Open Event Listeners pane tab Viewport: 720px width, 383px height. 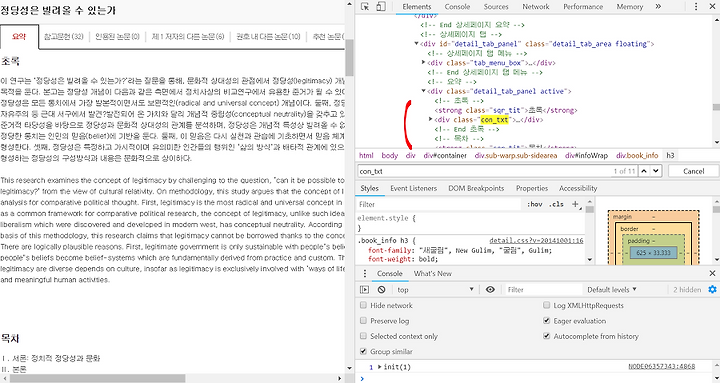click(x=413, y=188)
